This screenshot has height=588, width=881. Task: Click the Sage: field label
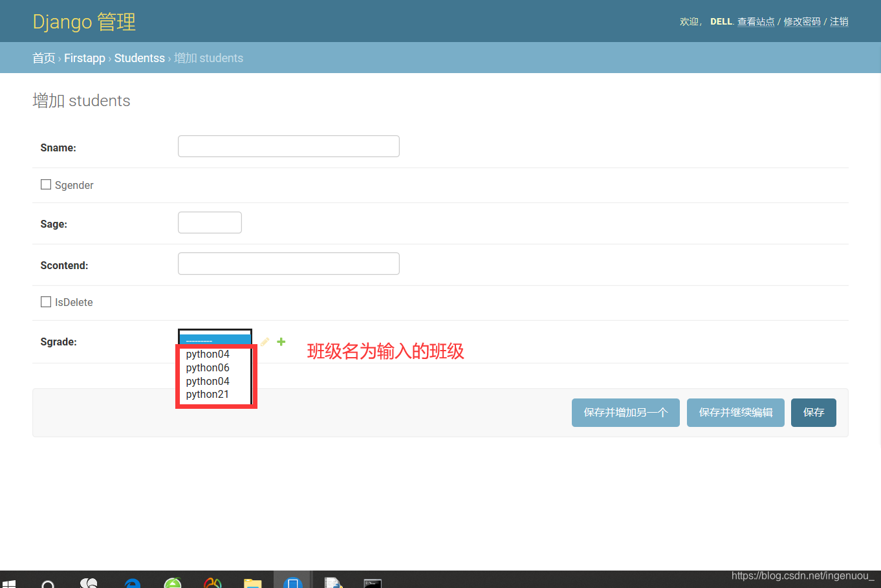54,224
